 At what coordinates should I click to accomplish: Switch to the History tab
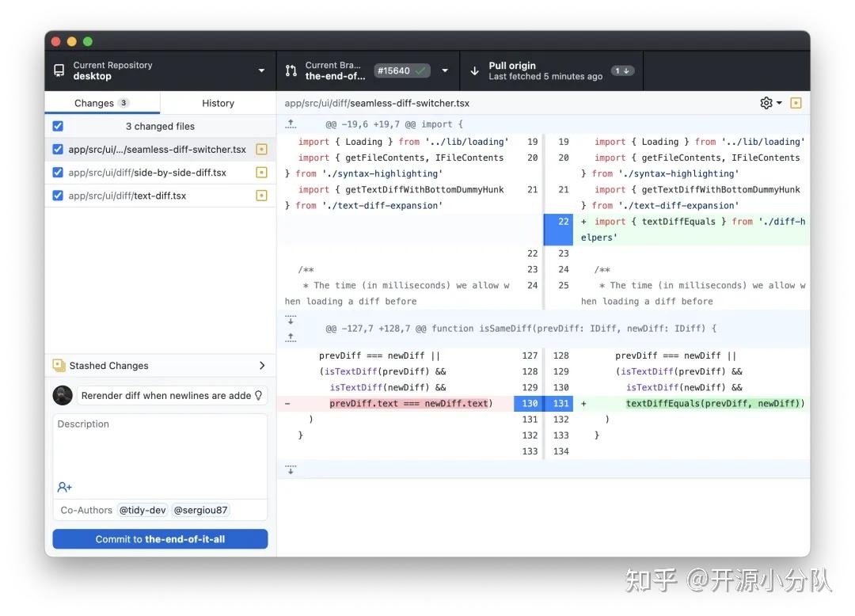point(218,102)
